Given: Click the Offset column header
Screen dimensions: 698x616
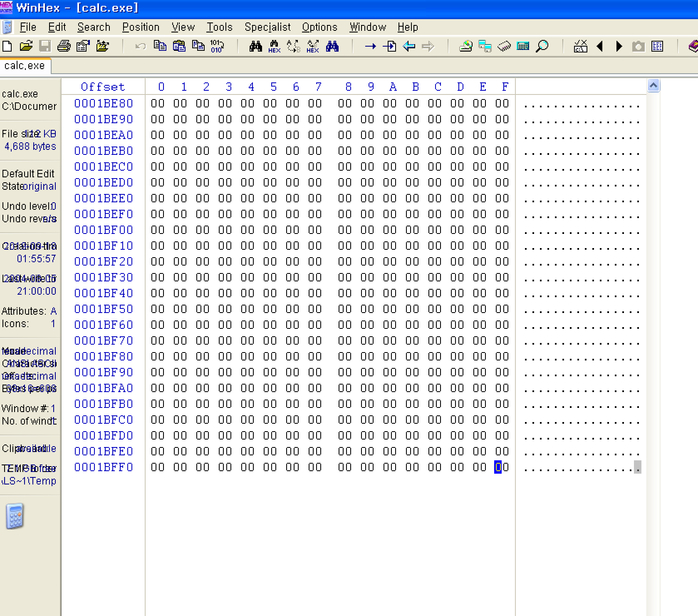Looking at the screenshot, I should (103, 87).
